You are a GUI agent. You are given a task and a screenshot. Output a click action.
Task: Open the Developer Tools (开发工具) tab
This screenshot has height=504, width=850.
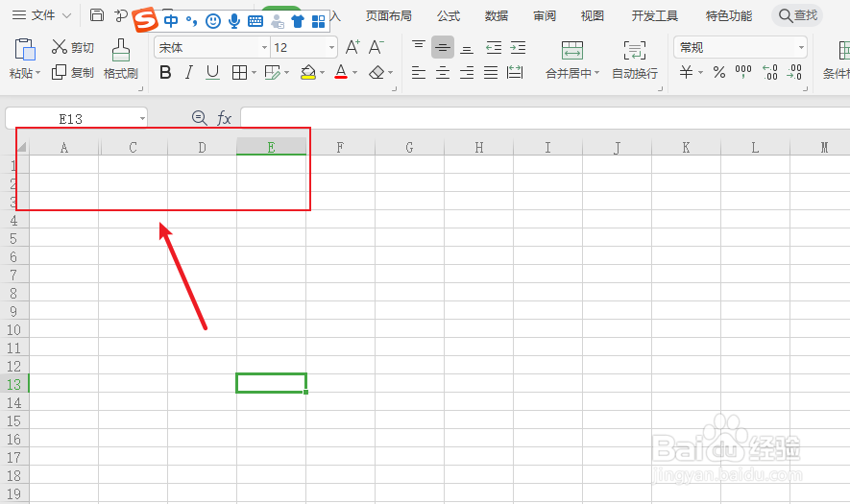click(654, 16)
